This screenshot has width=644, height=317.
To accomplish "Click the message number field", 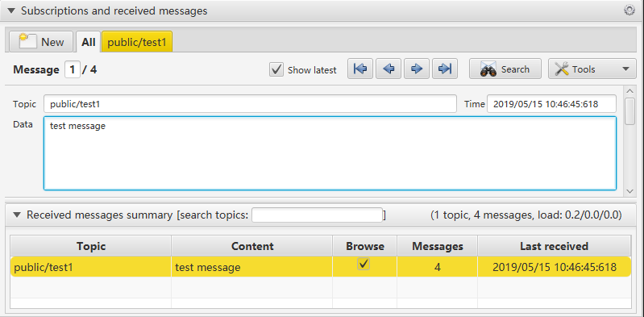I will (73, 69).
